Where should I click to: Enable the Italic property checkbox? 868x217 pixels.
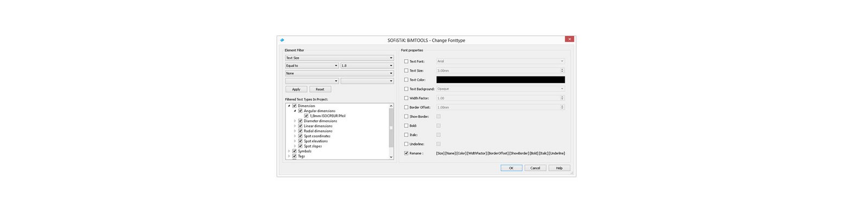(406, 135)
